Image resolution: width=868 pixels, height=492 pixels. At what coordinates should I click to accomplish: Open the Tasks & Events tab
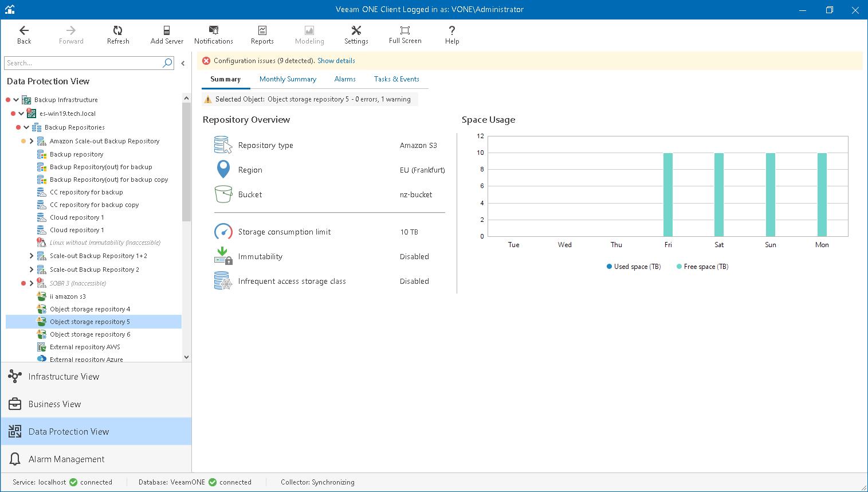click(396, 79)
